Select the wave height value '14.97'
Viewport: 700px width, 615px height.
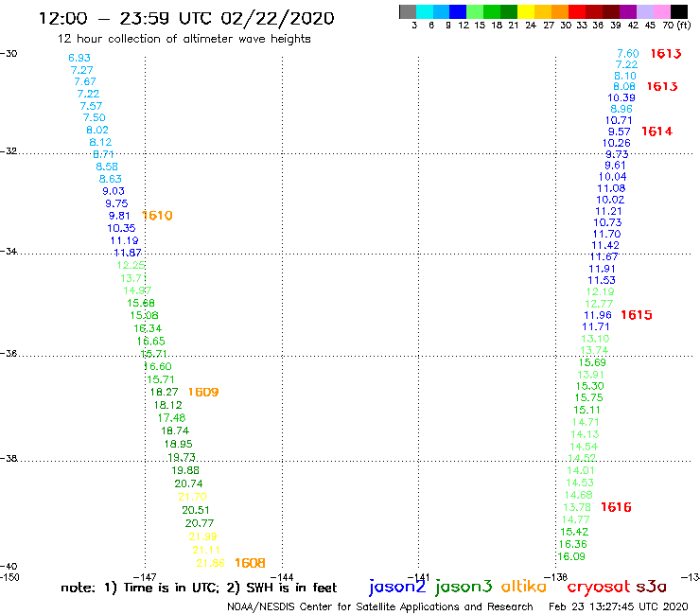pos(137,290)
